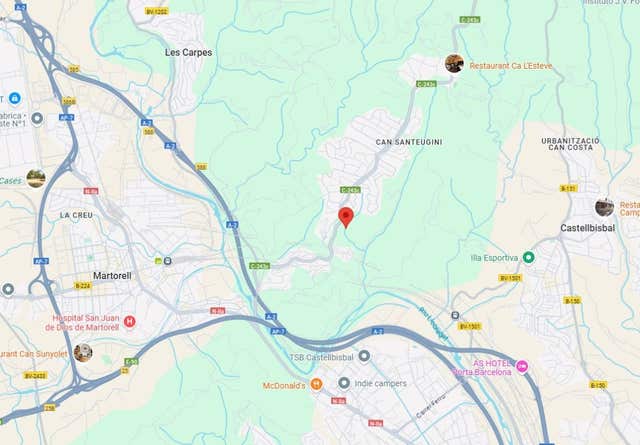Click the Restaurant Ca L'Esteve text label

511,66
